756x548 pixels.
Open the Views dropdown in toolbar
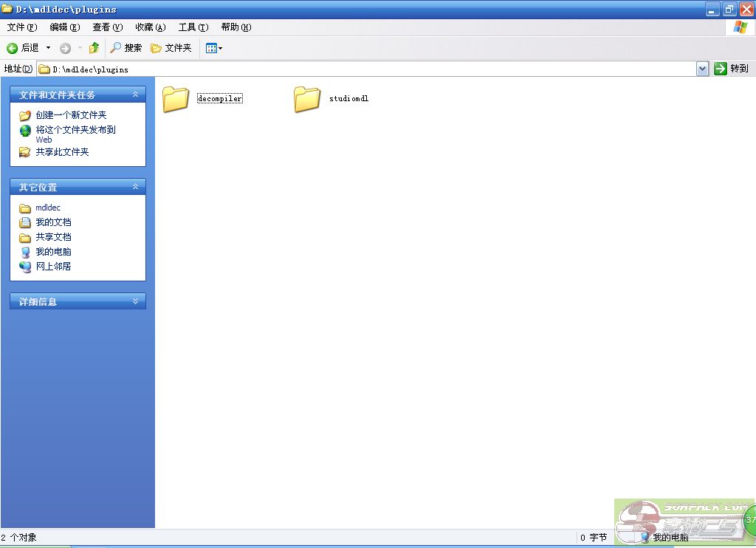tap(213, 48)
